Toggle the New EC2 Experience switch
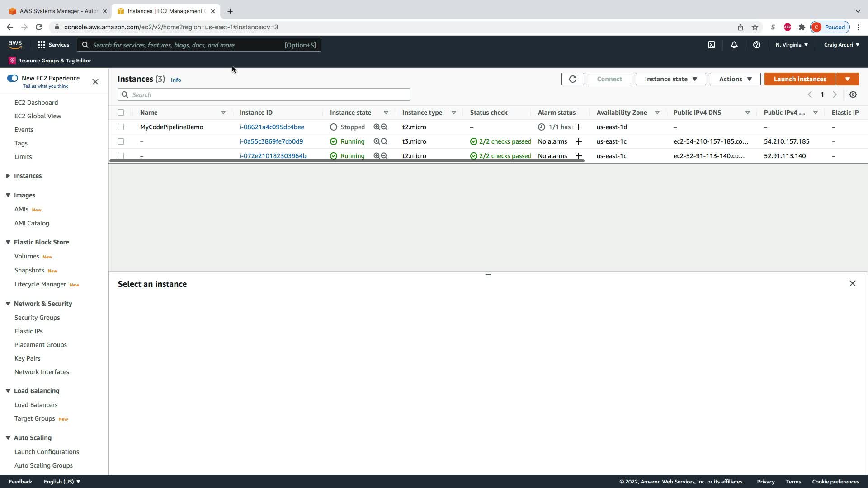Viewport: 868px width, 488px height. point(13,78)
